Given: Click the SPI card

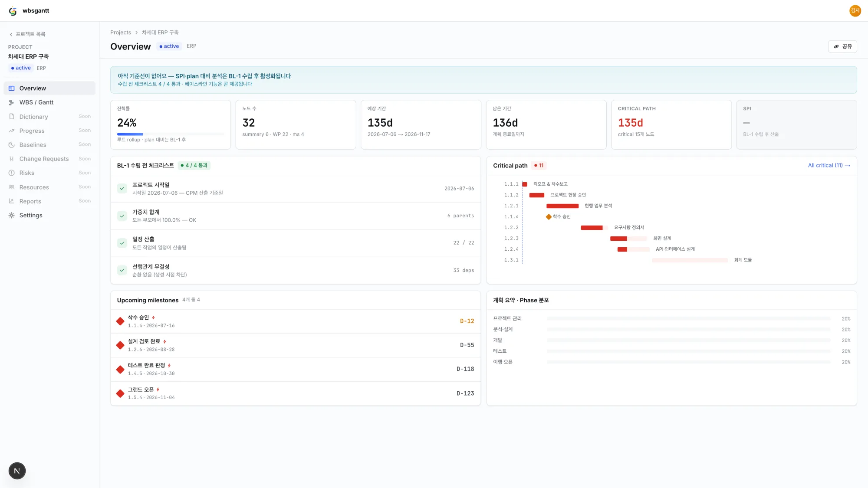Looking at the screenshot, I should [796, 125].
